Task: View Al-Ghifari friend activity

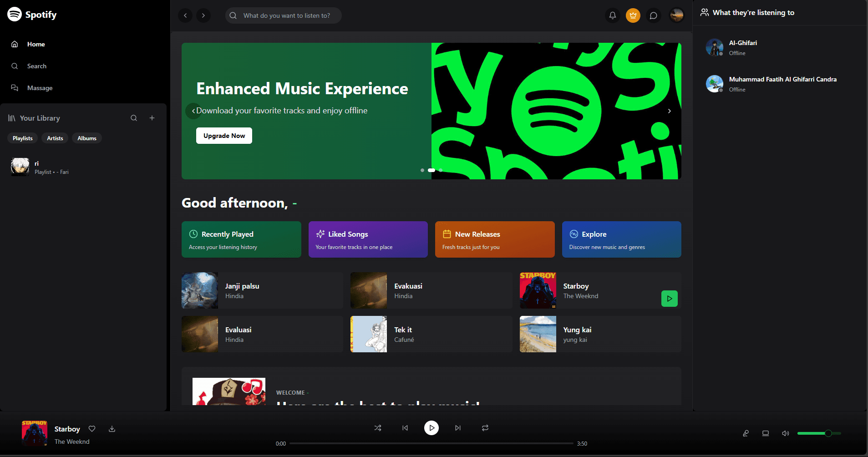Action: 780,47
